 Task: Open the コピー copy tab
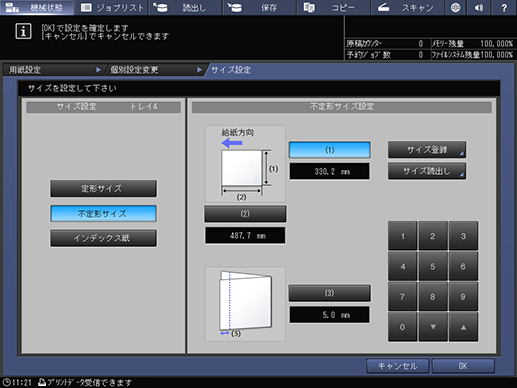tap(333, 7)
